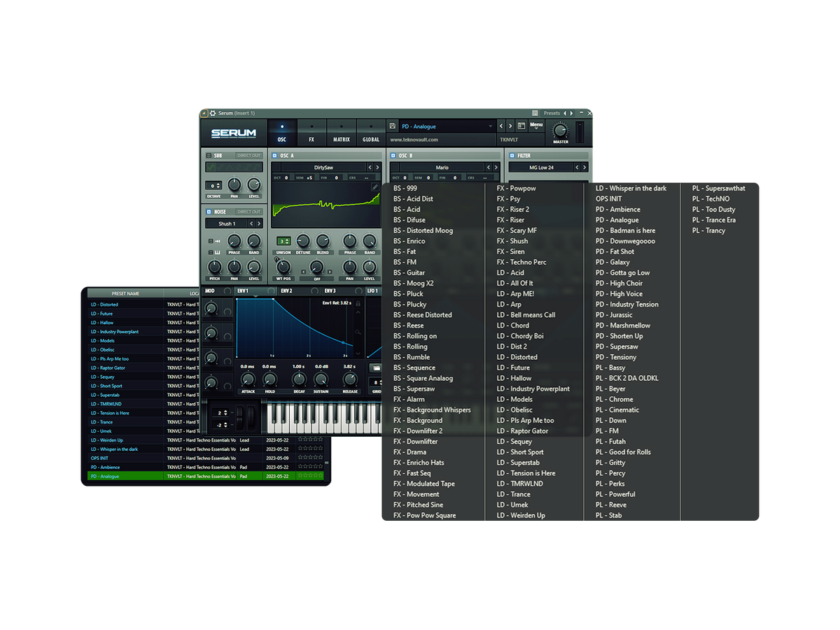This screenshot has width=840, height=630.
Task: Click the previous-preset arrow beside Presets in the header
Action: [x=565, y=113]
